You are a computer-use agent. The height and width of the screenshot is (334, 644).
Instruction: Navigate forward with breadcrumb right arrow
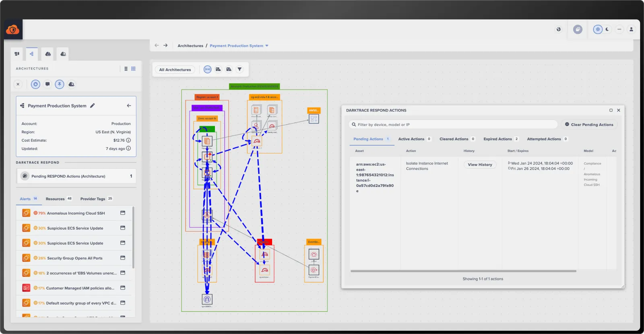(x=165, y=46)
